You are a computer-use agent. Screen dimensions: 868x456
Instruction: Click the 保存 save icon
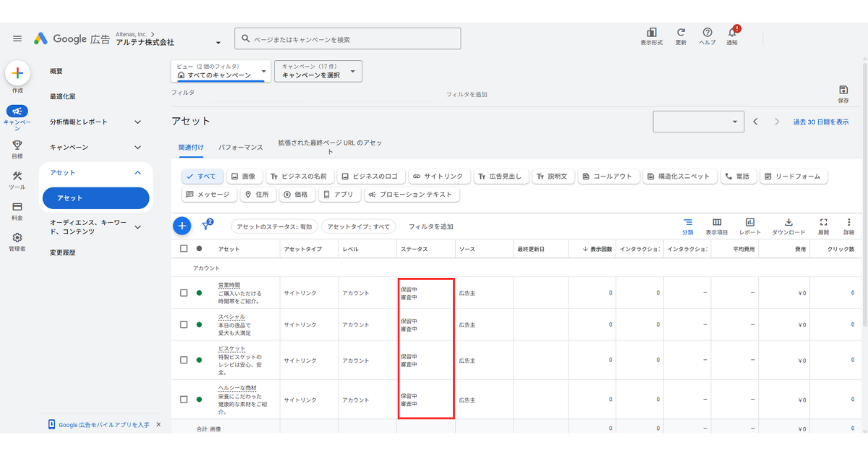pos(843,90)
